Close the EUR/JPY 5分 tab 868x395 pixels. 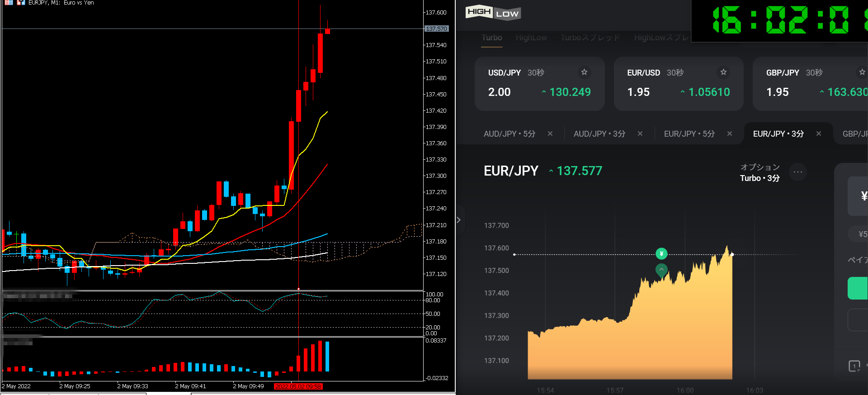[x=730, y=134]
